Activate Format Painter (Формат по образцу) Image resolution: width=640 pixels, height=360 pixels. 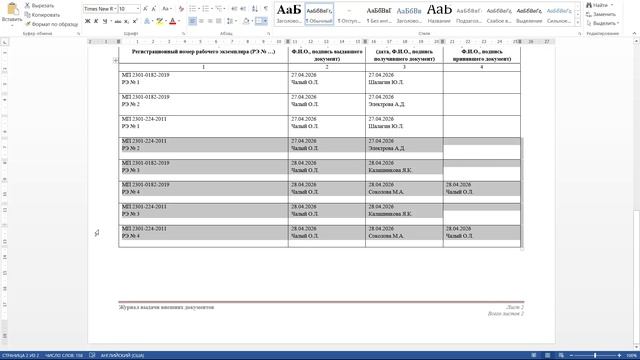(x=51, y=24)
